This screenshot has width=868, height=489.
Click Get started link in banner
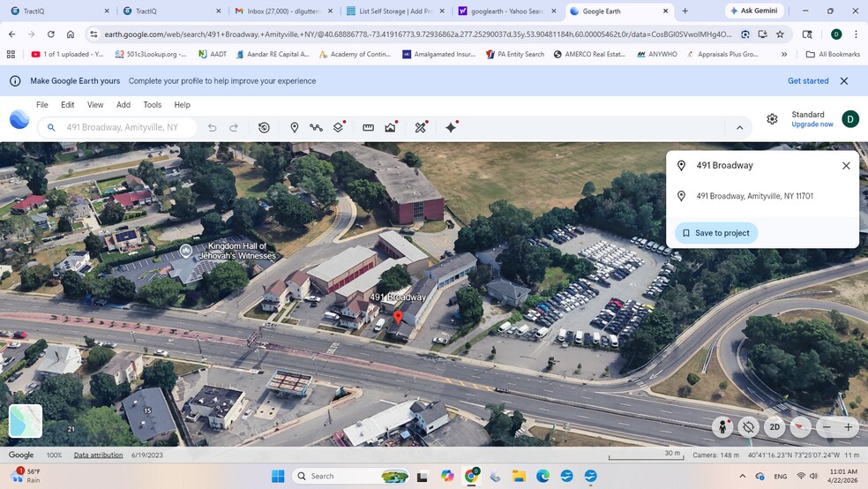pyautogui.click(x=808, y=81)
